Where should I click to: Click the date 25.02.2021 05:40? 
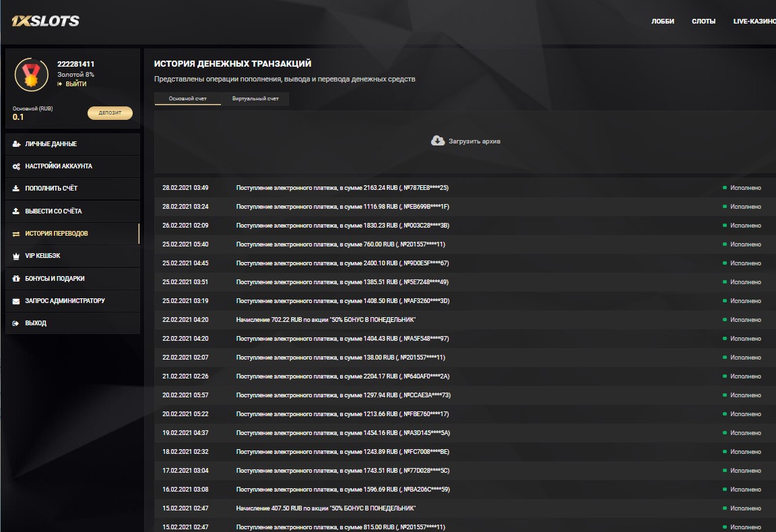pos(185,244)
